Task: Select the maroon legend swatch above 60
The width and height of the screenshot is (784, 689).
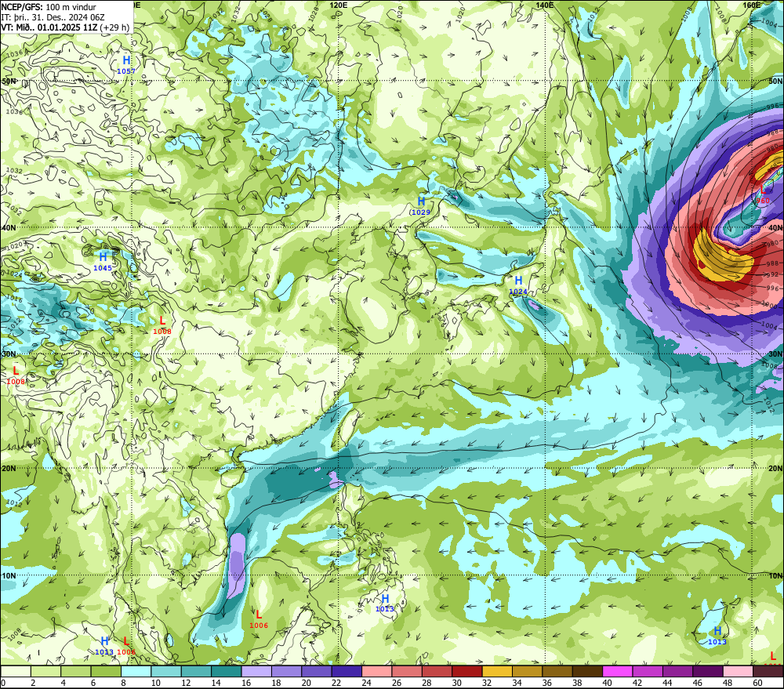Action: pos(768,671)
